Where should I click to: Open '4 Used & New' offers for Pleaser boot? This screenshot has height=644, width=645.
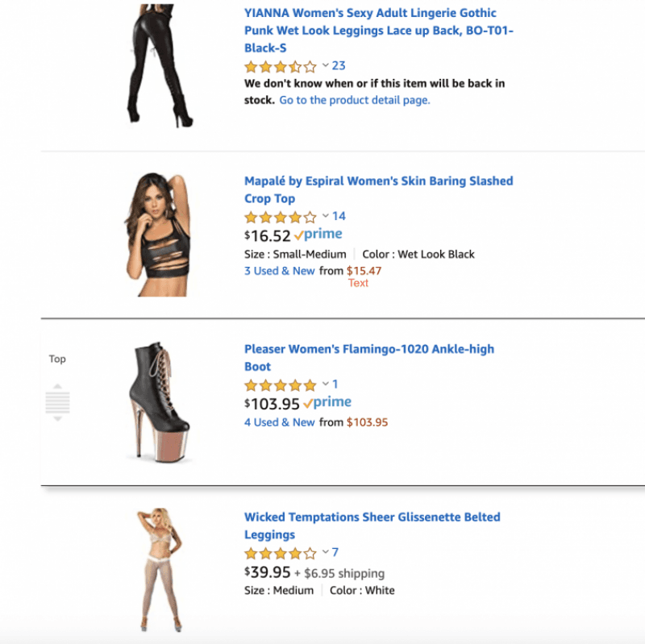pos(279,422)
